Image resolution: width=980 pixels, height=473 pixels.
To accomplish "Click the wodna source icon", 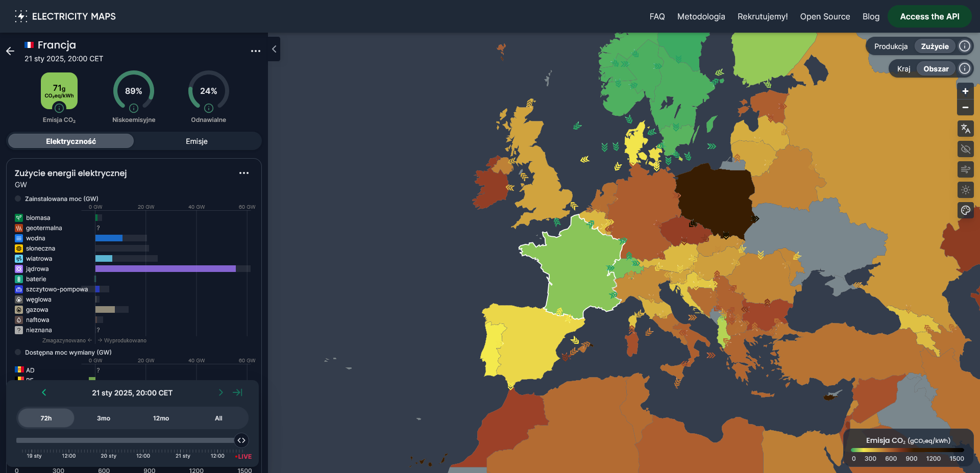I will pos(19,238).
